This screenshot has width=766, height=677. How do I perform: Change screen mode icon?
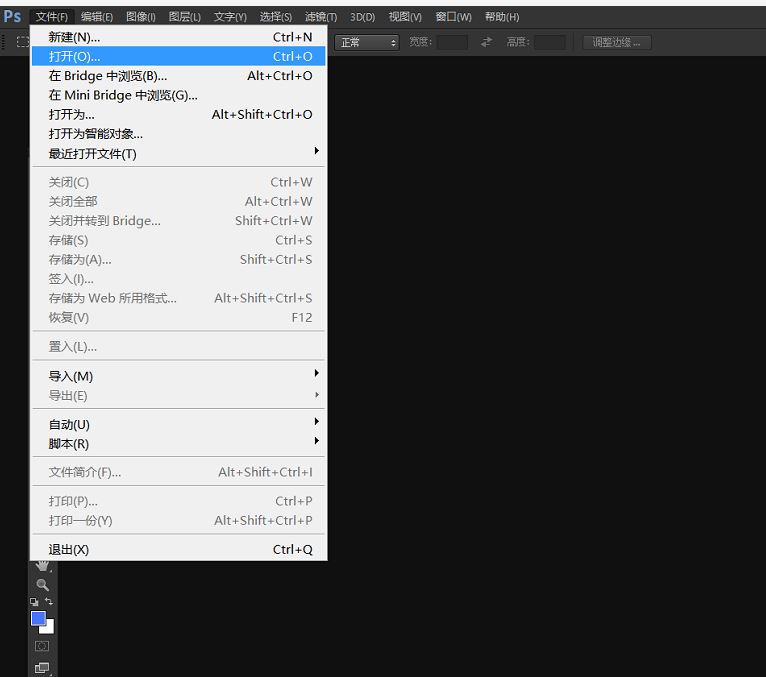[42, 667]
